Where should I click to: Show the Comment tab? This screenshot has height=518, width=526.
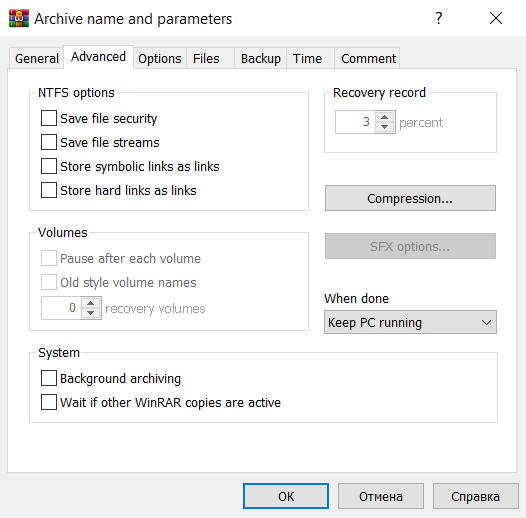368,58
